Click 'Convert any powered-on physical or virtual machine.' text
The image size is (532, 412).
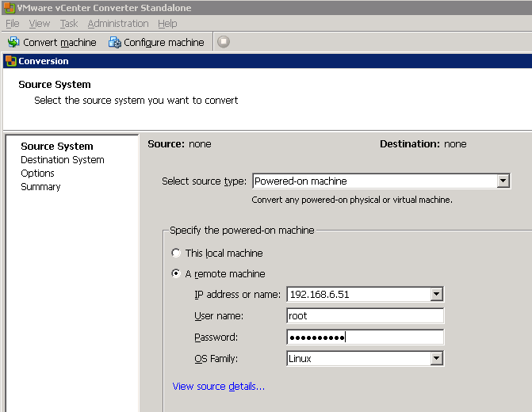pyautogui.click(x=352, y=200)
